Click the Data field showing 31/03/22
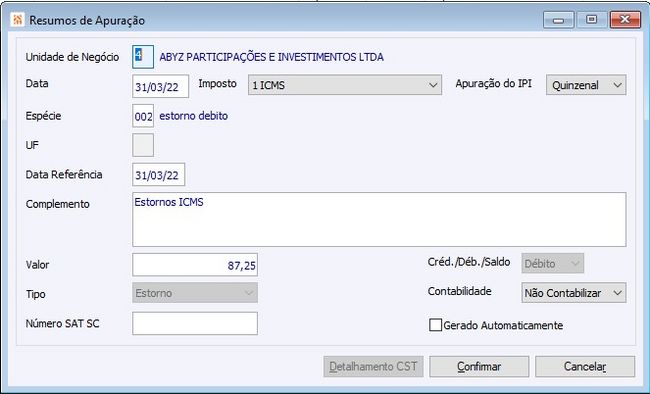Viewport: 650px width, 394px height. (160, 86)
